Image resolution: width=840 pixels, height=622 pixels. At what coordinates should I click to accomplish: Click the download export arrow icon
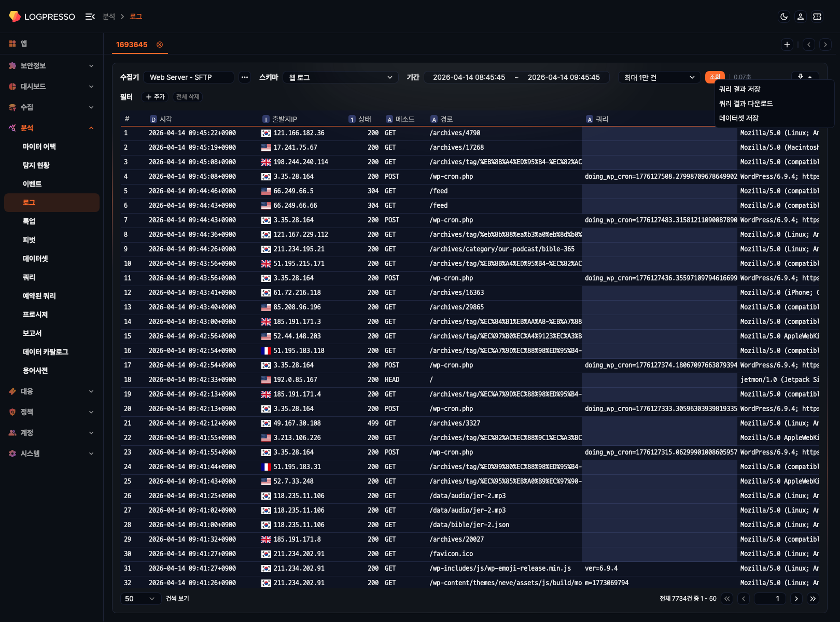(x=801, y=77)
